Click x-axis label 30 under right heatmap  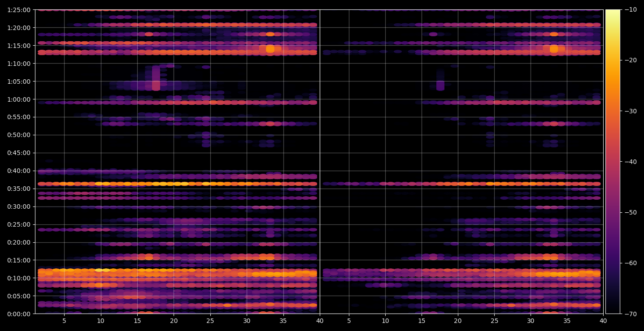tap(531, 321)
